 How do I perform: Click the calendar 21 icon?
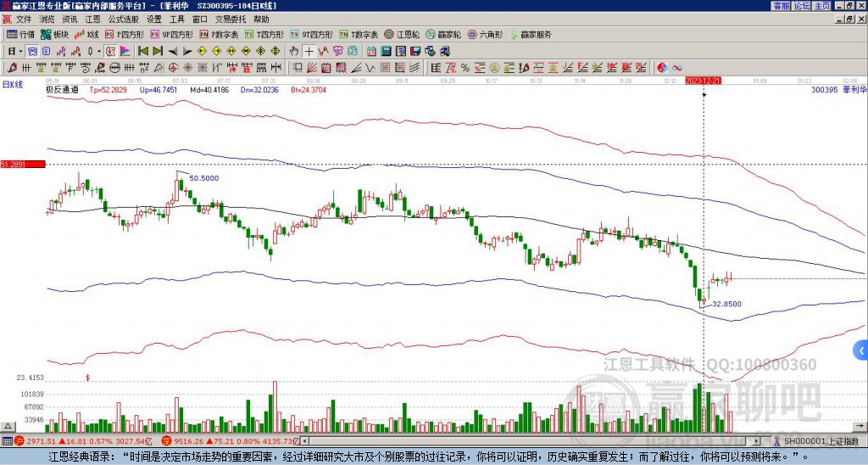click(x=371, y=52)
